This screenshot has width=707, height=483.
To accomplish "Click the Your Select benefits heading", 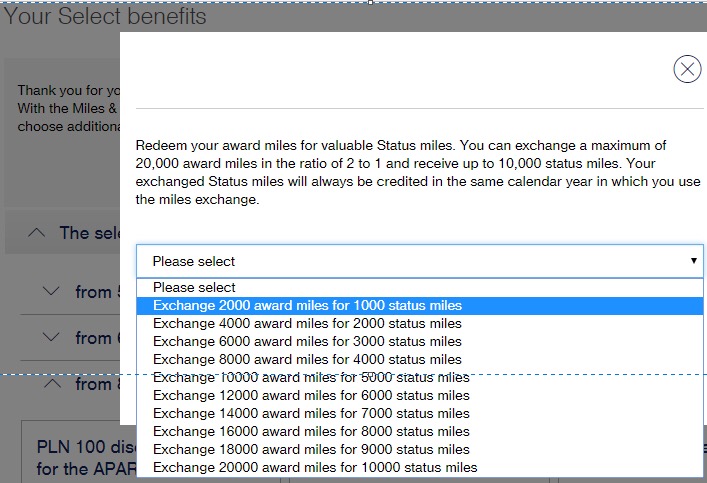I will click(x=105, y=16).
